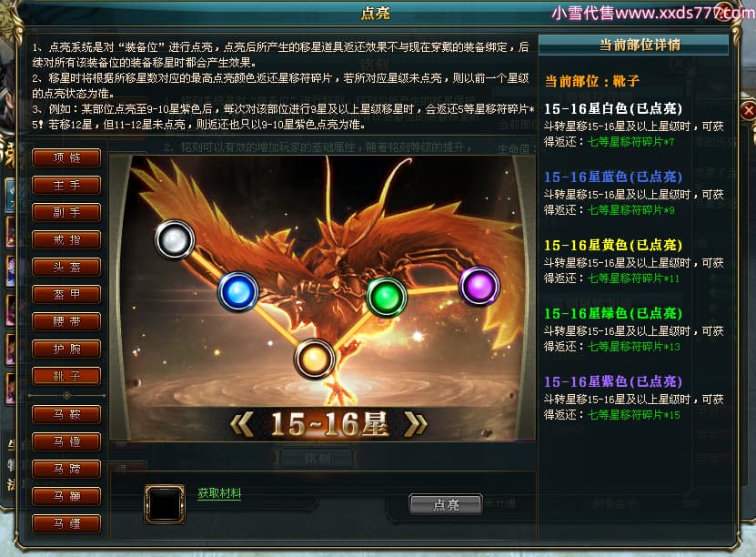Choose the 护腕 equipment slot
The width and height of the screenshot is (756, 557).
coord(66,349)
